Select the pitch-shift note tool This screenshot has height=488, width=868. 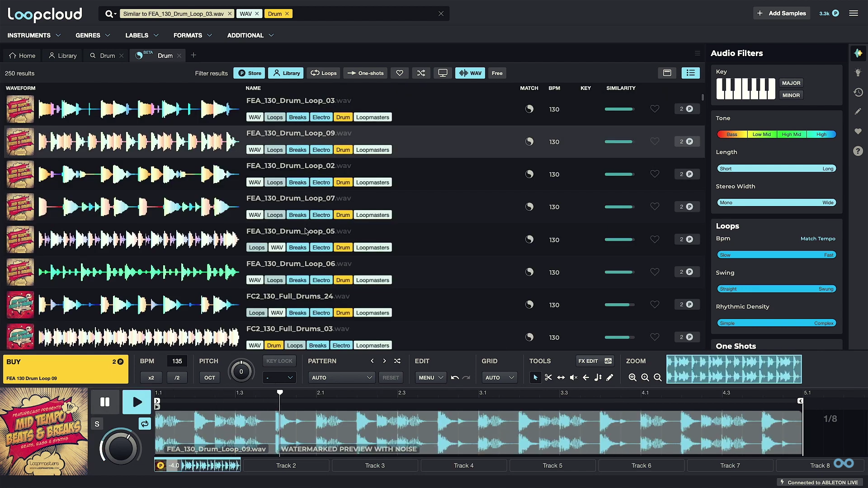(598, 377)
